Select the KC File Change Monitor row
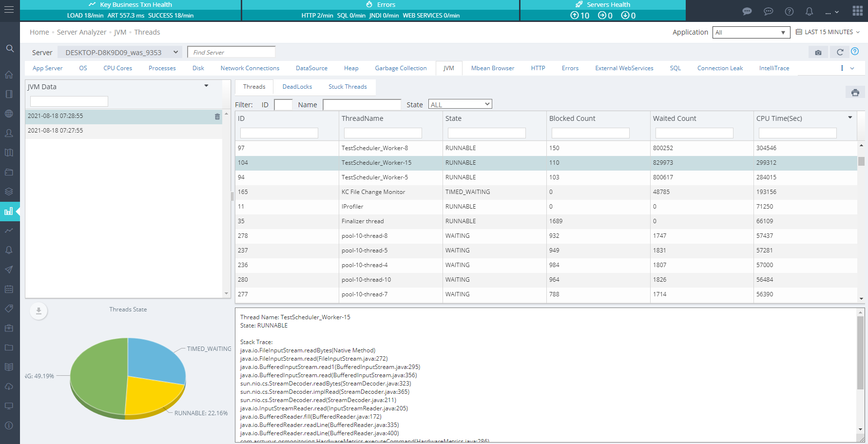The height and width of the screenshot is (444, 868). tap(546, 192)
